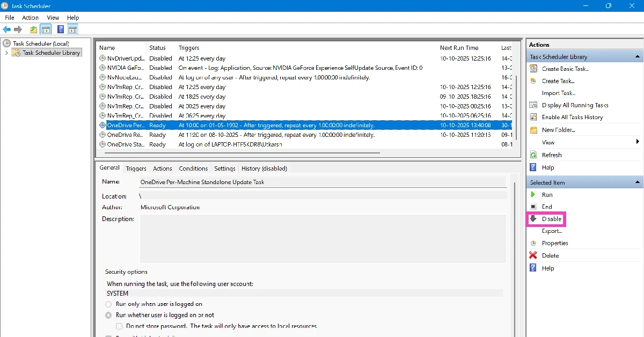Toggle 'Do not store password' checkbox
Viewport: 644px width, 337px height.
tap(119, 326)
